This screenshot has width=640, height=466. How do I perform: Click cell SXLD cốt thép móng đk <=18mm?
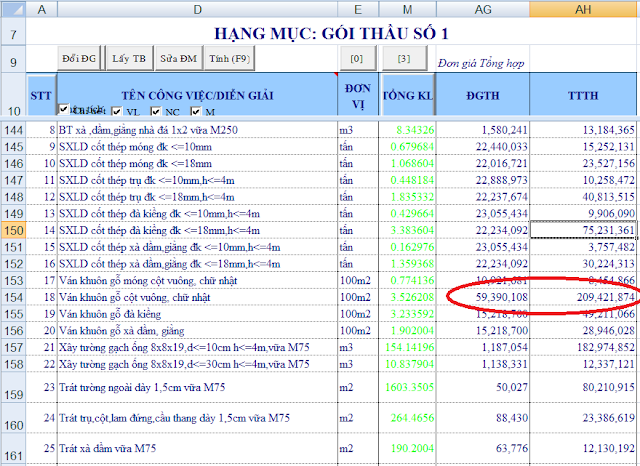click(x=198, y=164)
